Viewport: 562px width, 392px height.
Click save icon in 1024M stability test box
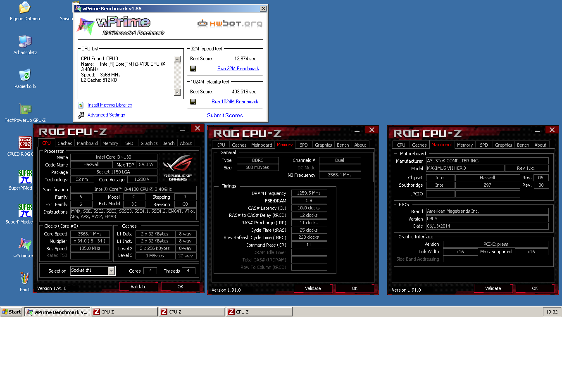(x=193, y=102)
